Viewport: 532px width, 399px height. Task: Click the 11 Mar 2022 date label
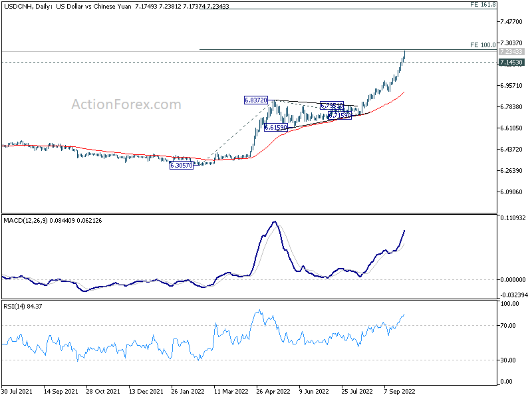[231, 392]
